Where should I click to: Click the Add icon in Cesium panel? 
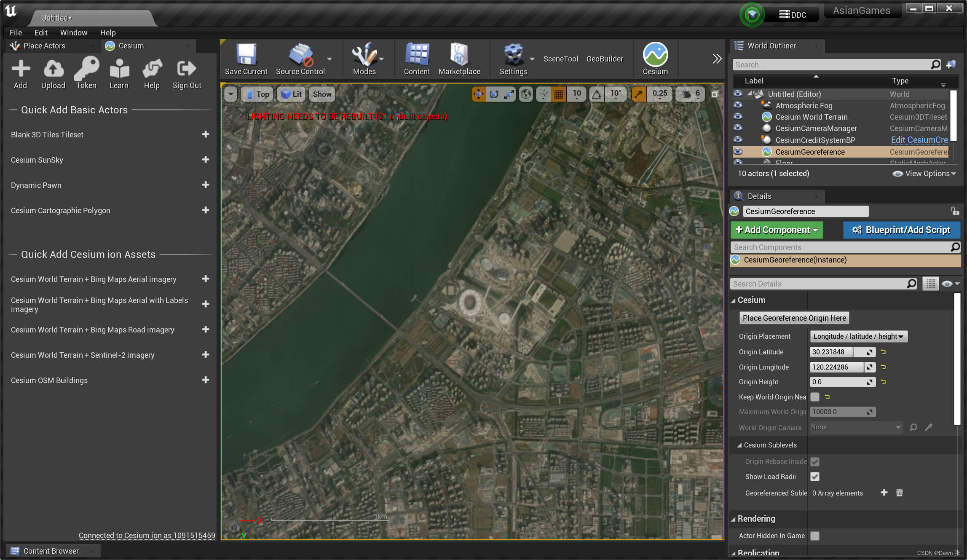click(20, 68)
